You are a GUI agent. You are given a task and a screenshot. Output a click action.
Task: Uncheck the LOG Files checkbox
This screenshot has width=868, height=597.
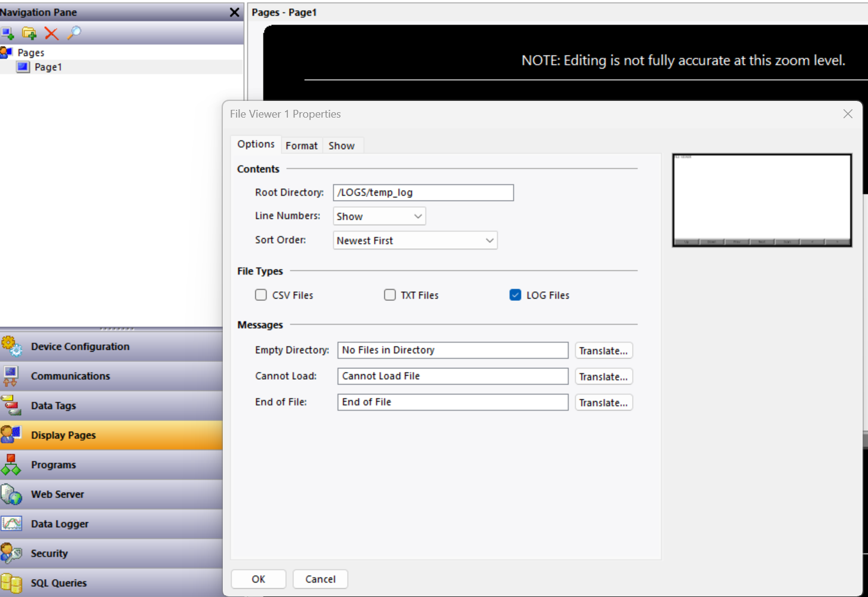coord(516,295)
